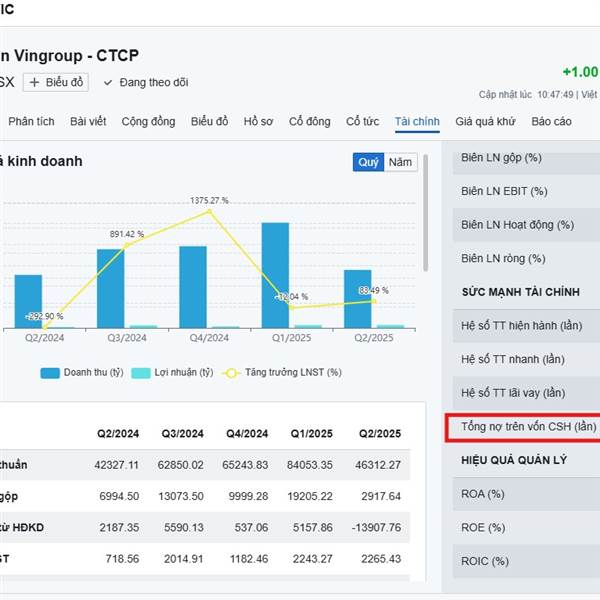Toggle the Đang theo dõi follow status

coord(146,82)
